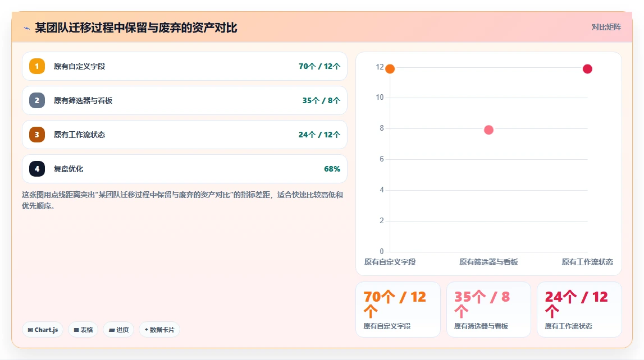Click the 68% value
The width and height of the screenshot is (644, 360).
pyautogui.click(x=332, y=169)
